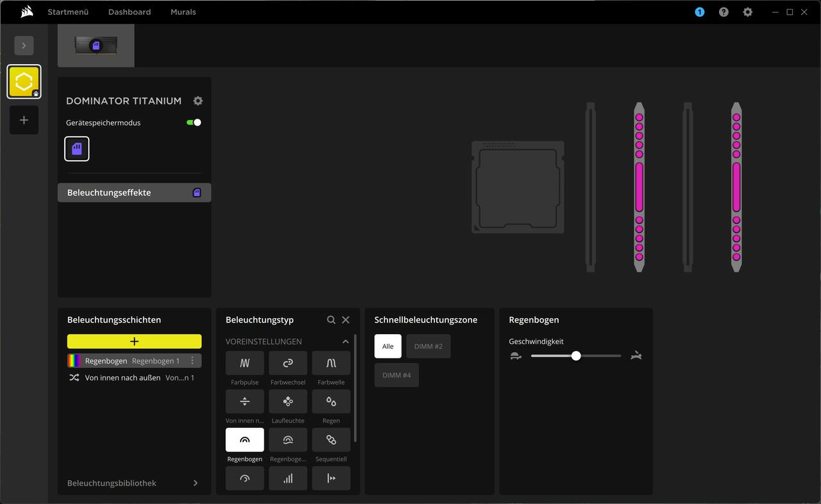Select the Alle lighting zone

tap(388, 346)
